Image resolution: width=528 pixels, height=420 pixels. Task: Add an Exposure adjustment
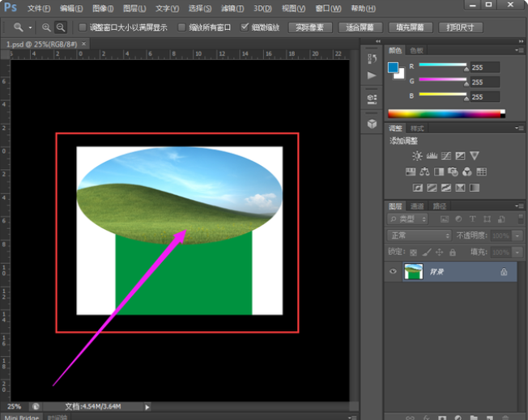(460, 155)
